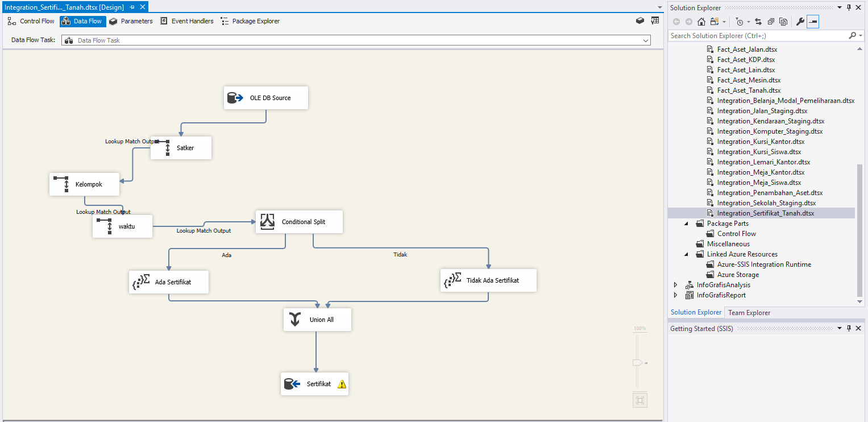The image size is (868, 422).
Task: Switch to the Package Explorer tab
Action: [250, 21]
